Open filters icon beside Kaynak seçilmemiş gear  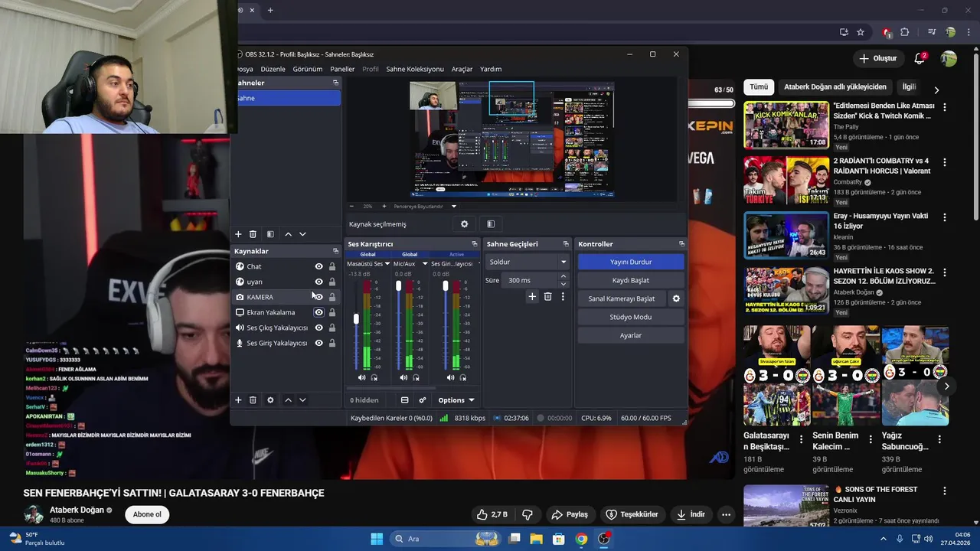tap(491, 224)
